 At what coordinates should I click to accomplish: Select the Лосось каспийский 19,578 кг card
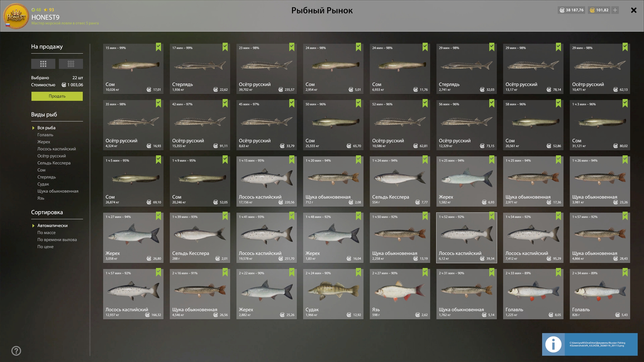[267, 238]
